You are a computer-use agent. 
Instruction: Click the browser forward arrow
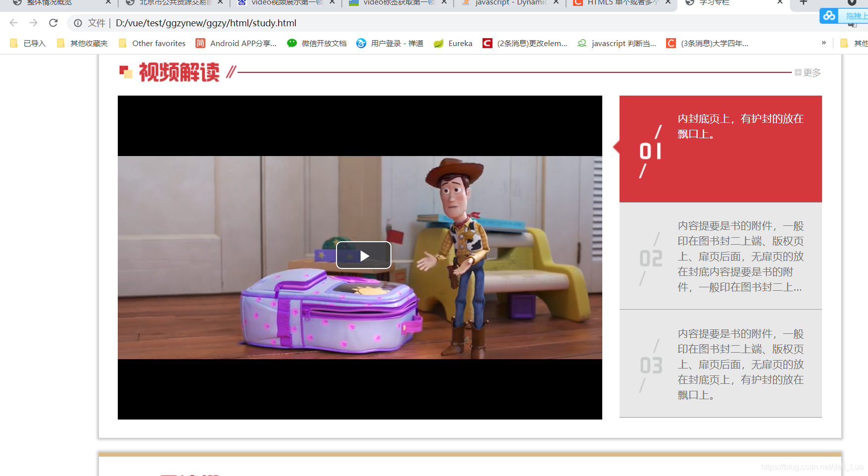point(33,23)
